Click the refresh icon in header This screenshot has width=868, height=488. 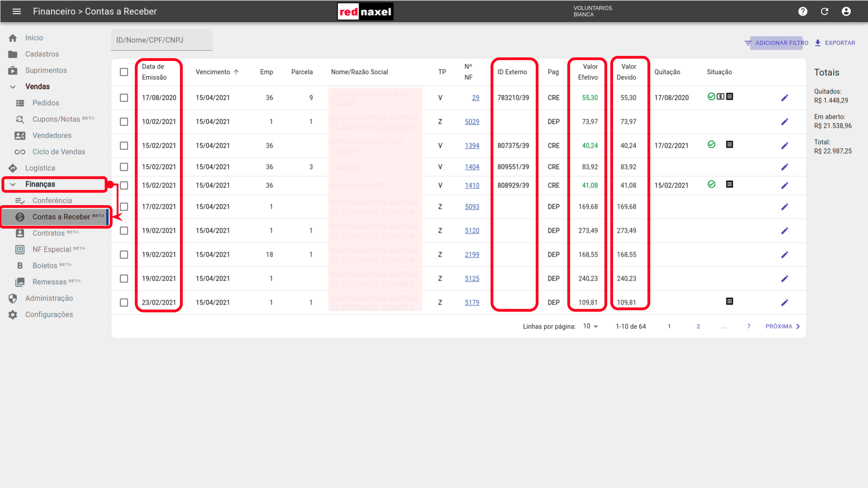825,11
